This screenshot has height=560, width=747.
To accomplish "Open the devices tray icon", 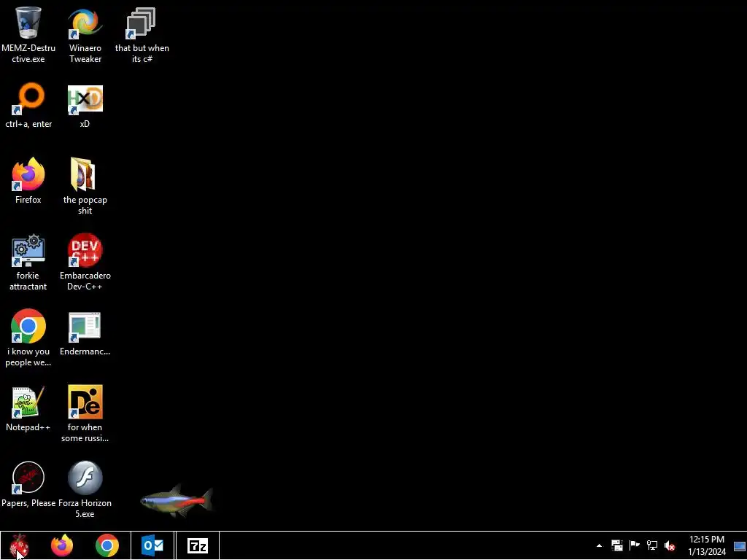I will pyautogui.click(x=617, y=545).
